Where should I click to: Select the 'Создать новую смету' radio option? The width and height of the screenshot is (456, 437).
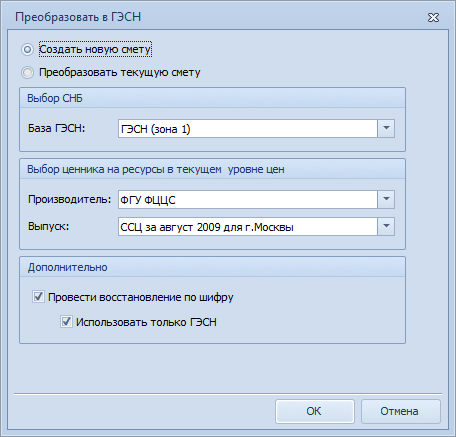27,50
